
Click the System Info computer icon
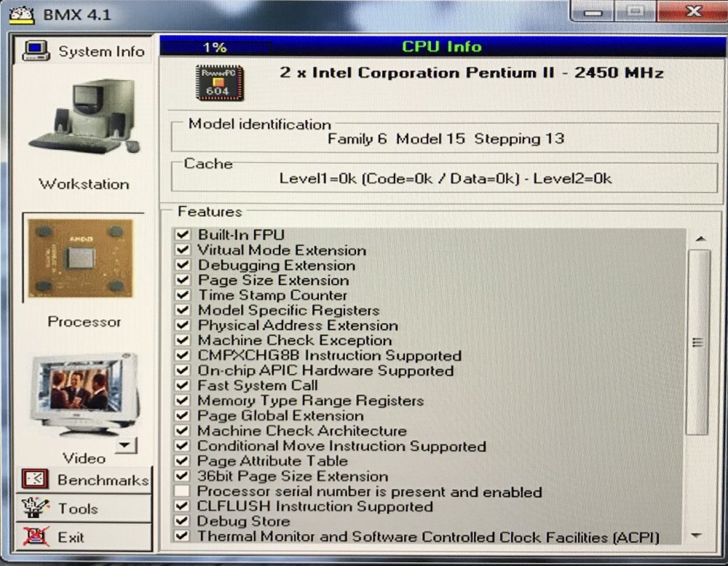click(x=35, y=51)
